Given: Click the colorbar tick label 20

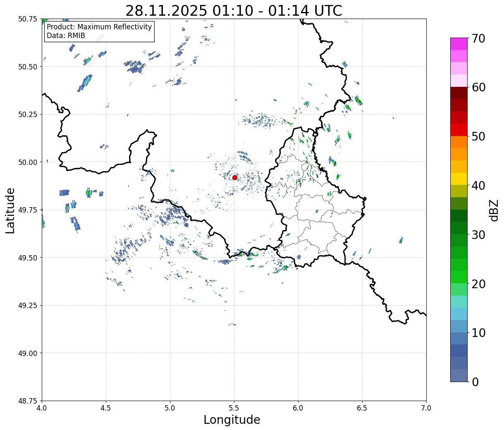Looking at the screenshot, I should tap(478, 284).
